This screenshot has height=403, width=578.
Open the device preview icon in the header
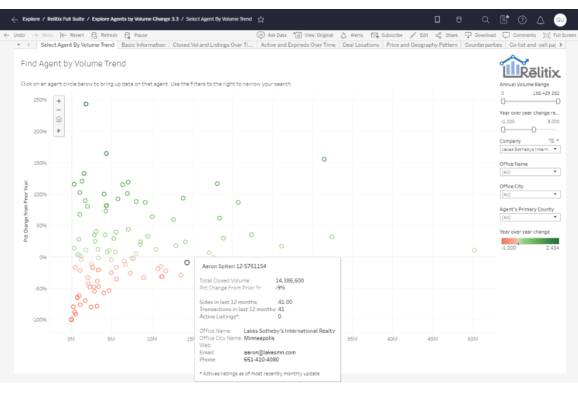437,20
